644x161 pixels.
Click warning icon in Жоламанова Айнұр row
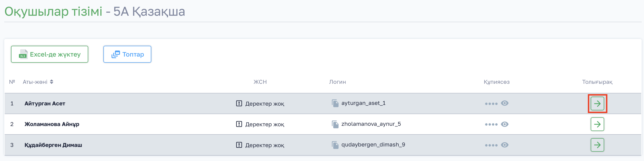pos(239,124)
